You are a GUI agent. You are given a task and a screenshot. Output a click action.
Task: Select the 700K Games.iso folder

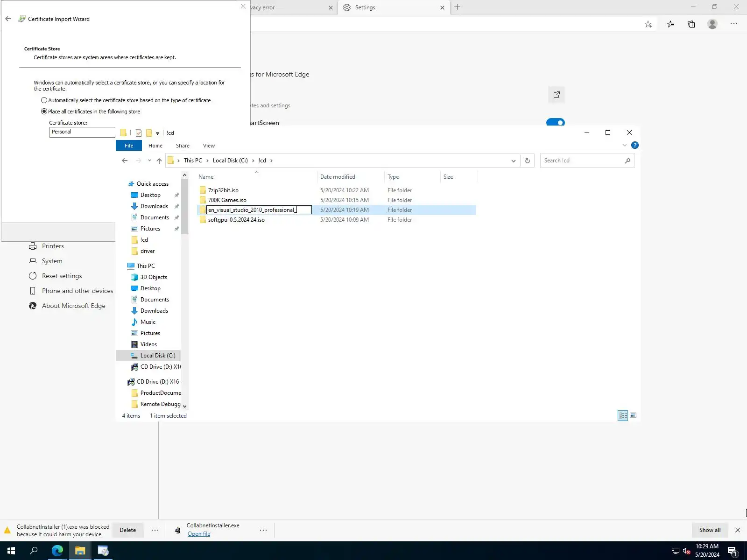[227, 200]
